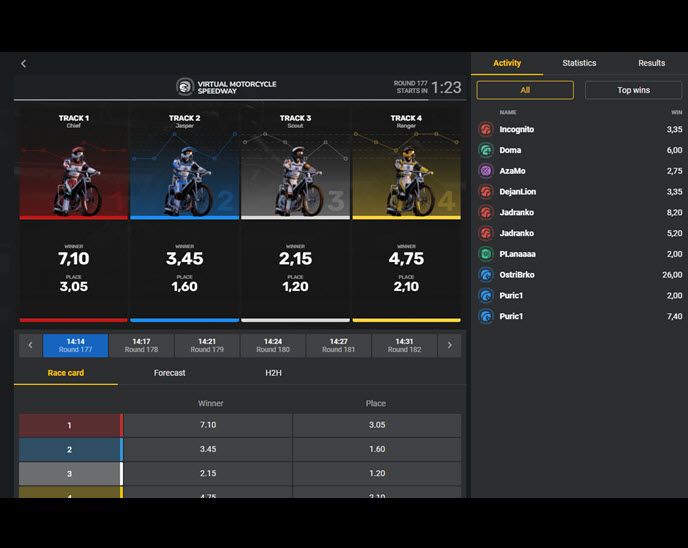The width and height of the screenshot is (688, 548).
Task: Click DejanLion's red avatar icon
Action: click(x=485, y=192)
